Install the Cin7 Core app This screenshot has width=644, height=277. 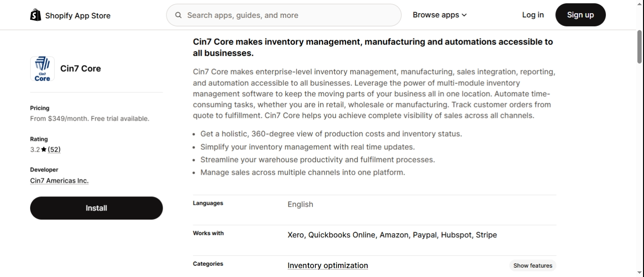click(x=96, y=208)
